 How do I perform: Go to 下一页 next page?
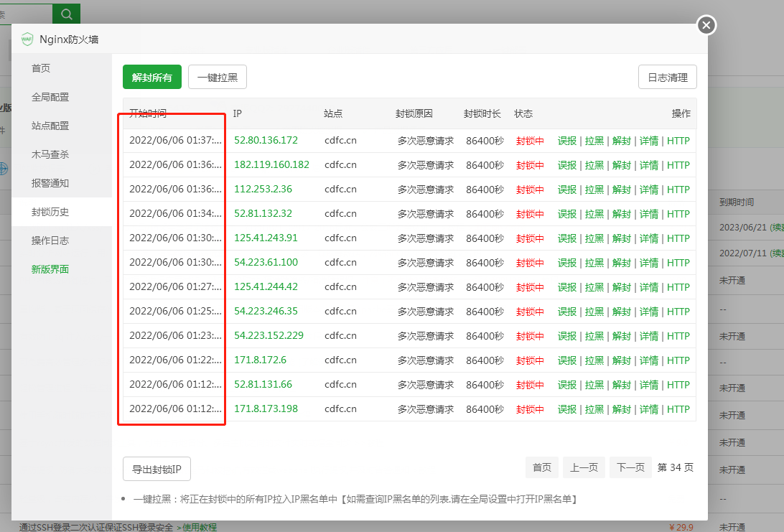pos(630,467)
